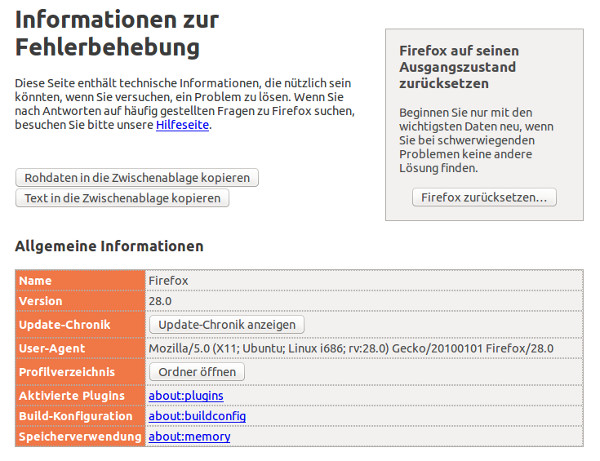
Task: Click the 'Firefox zurücksetzen…' button
Action: click(484, 197)
